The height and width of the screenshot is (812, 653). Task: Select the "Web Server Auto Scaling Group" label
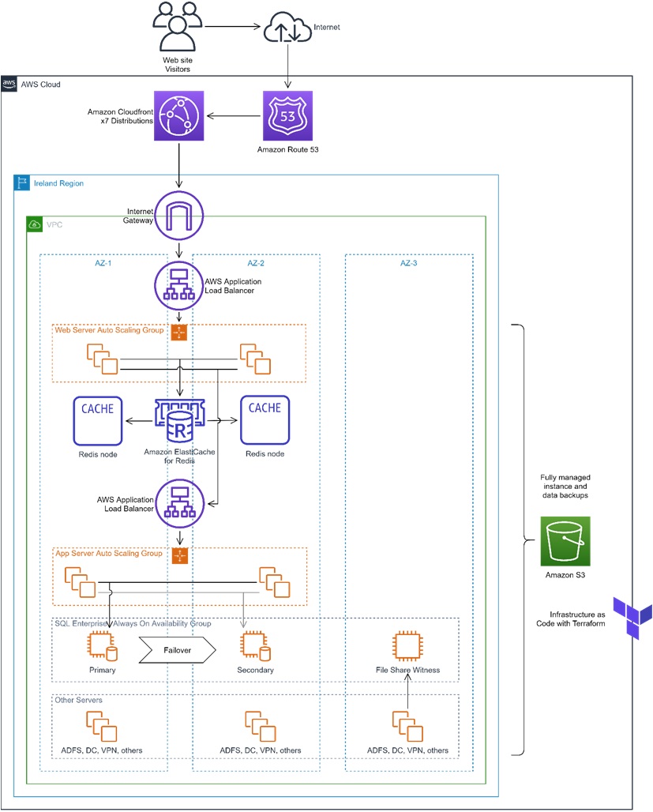pos(109,330)
